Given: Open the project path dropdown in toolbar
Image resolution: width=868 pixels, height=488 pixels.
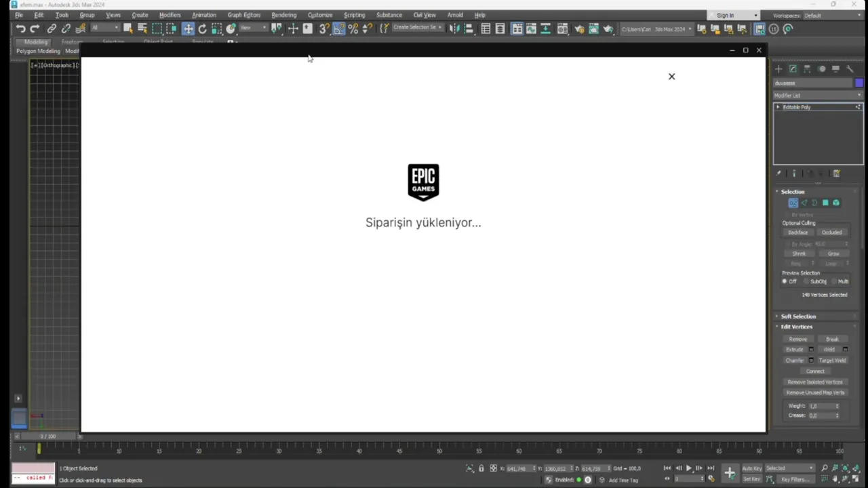Looking at the screenshot, I should coord(656,28).
